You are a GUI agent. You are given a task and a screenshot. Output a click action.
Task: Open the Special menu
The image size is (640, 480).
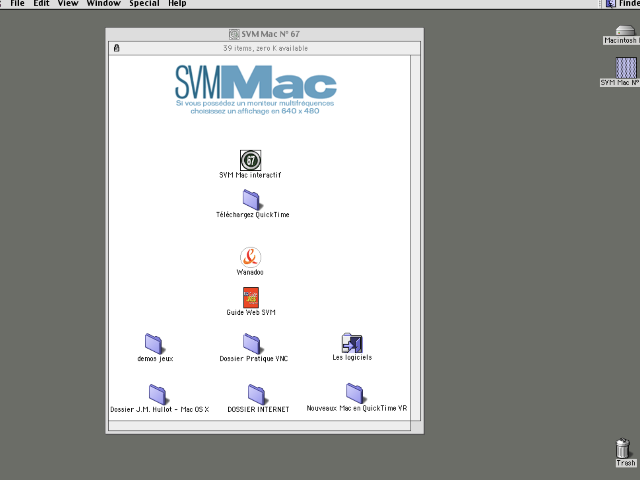144,4
